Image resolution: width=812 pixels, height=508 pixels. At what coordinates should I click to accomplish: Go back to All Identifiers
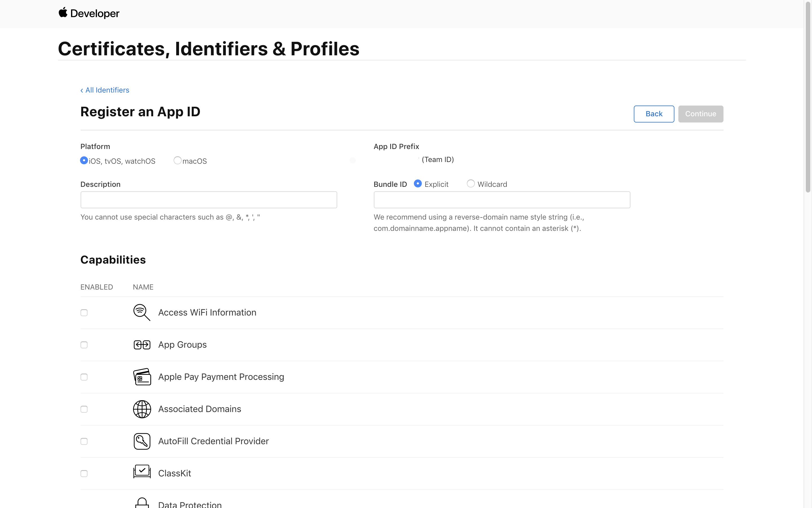point(105,90)
